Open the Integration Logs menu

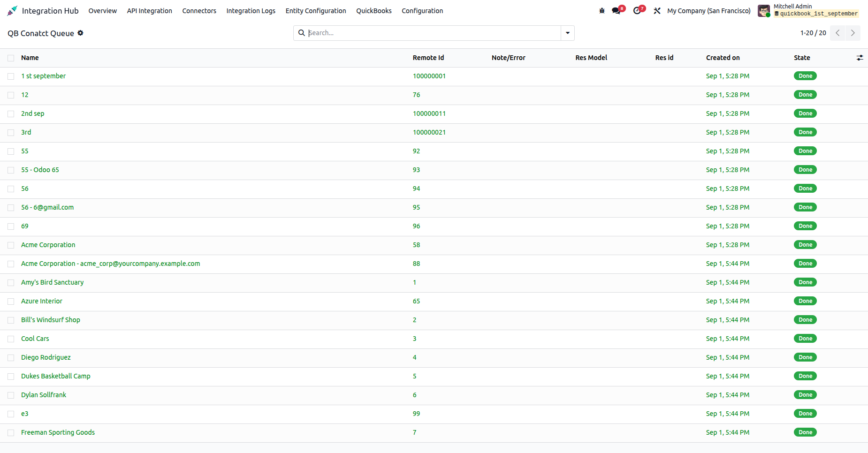point(251,11)
